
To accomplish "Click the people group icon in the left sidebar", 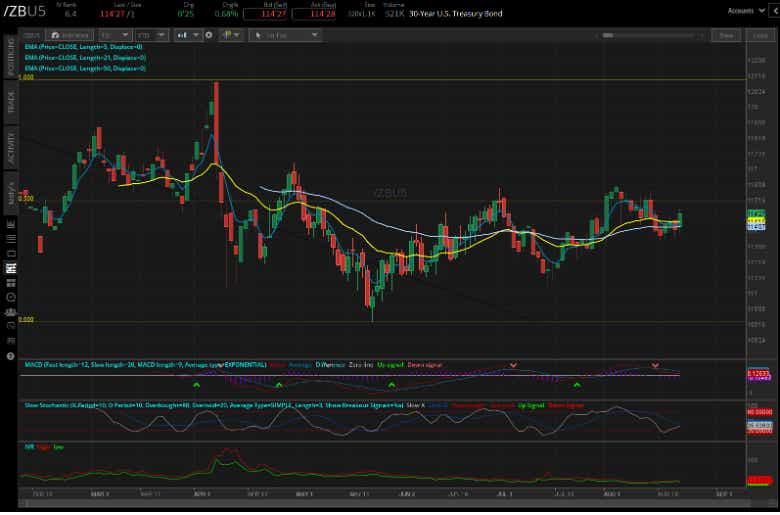I will tap(10, 312).
